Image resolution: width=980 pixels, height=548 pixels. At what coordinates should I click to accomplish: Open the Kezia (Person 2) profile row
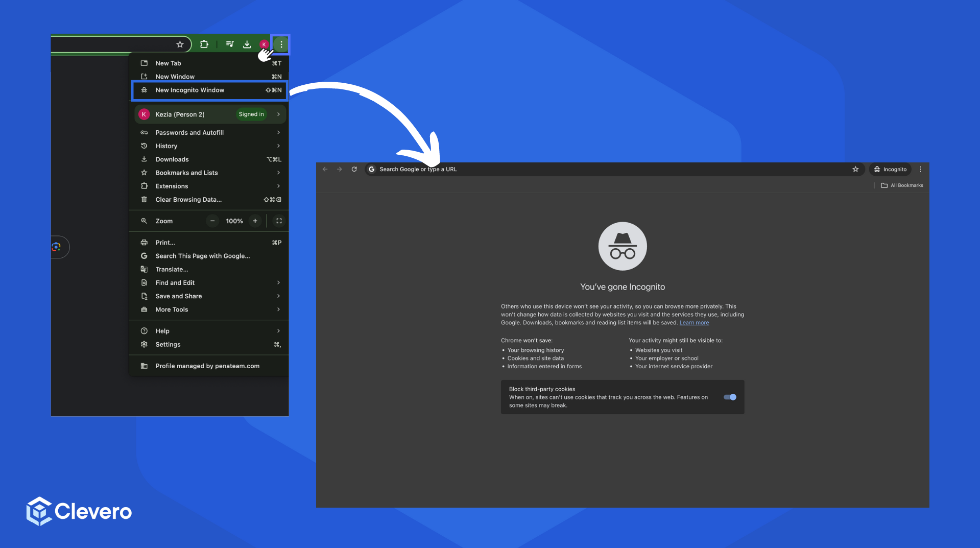[x=210, y=114]
